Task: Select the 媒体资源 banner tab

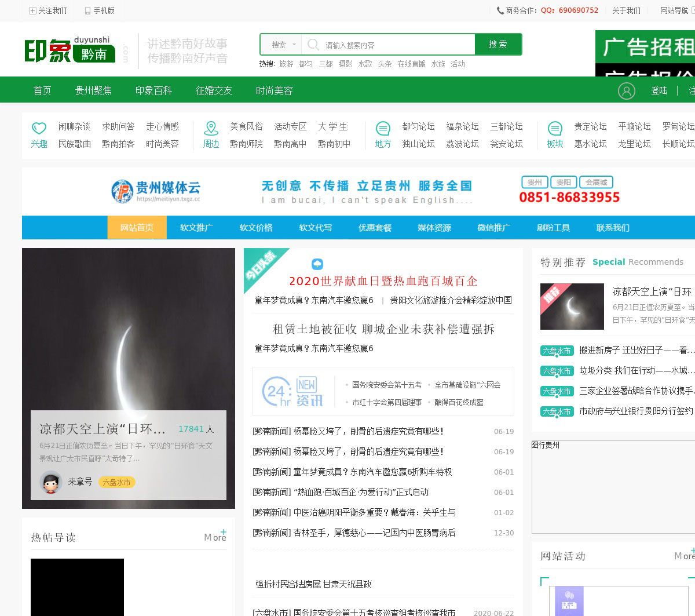Action: click(434, 228)
